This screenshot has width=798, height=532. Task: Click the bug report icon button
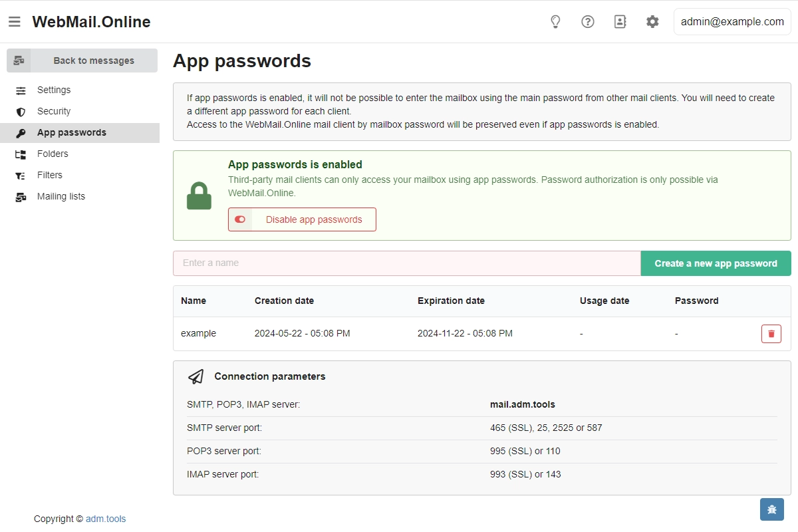click(x=771, y=509)
